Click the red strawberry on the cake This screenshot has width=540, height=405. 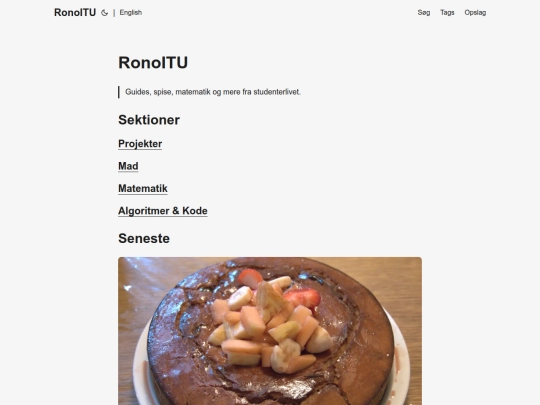pyautogui.click(x=304, y=297)
